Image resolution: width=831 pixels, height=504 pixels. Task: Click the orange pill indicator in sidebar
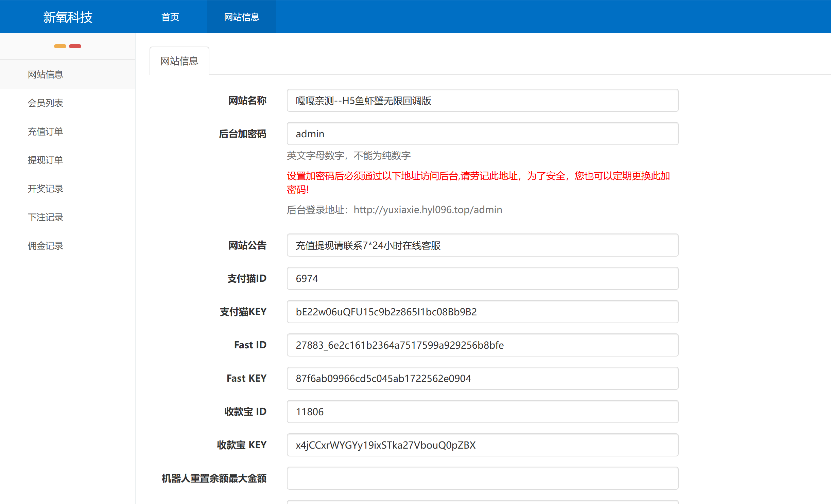coord(60,46)
